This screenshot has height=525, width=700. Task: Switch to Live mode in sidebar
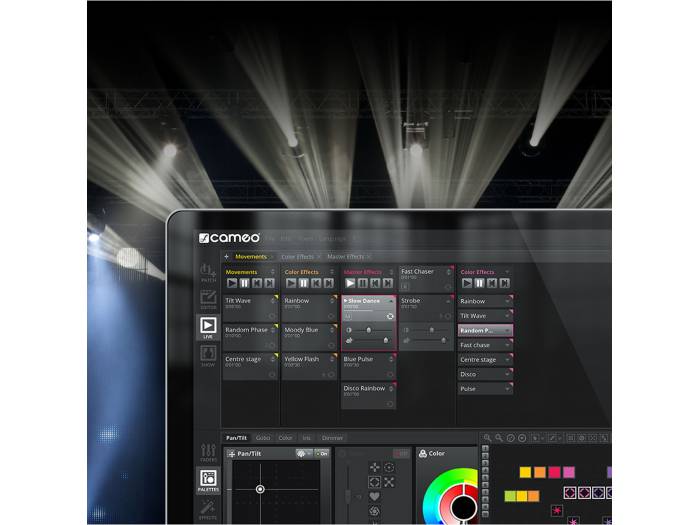pos(208,327)
